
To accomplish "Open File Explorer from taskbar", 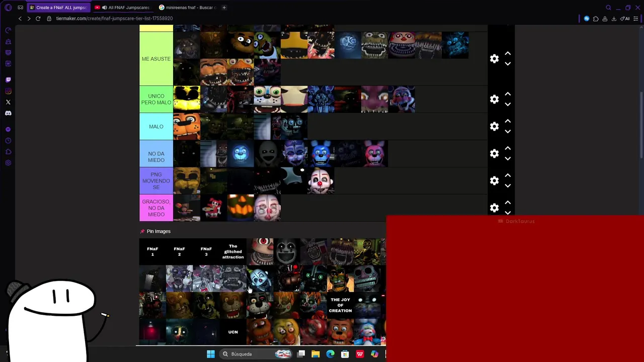I will [x=315, y=354].
